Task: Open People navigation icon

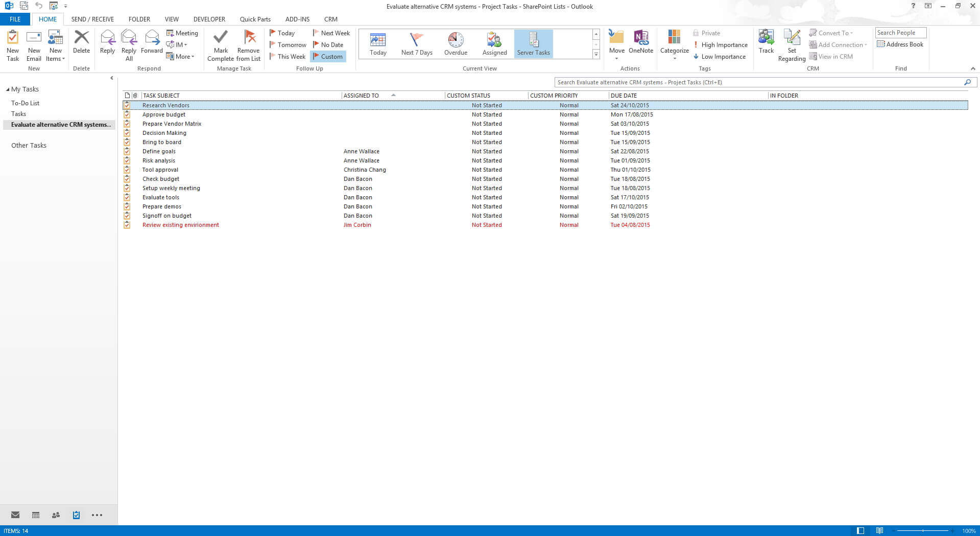Action: (x=56, y=515)
